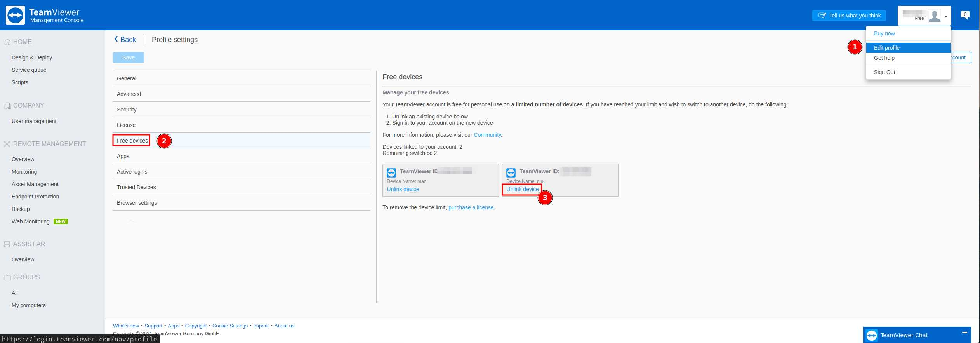Click the TeamViewer logo icon in header
Screen dimensions: 980x343
click(16, 16)
